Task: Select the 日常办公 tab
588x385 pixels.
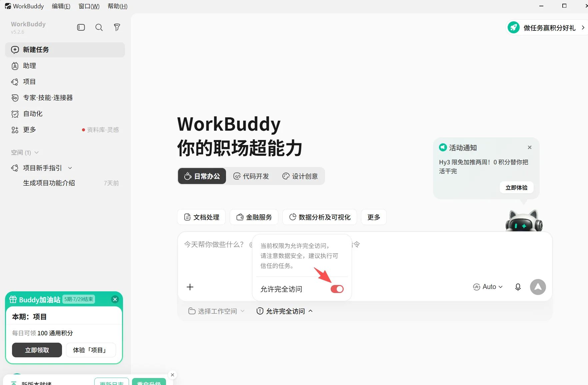Action: pos(202,176)
